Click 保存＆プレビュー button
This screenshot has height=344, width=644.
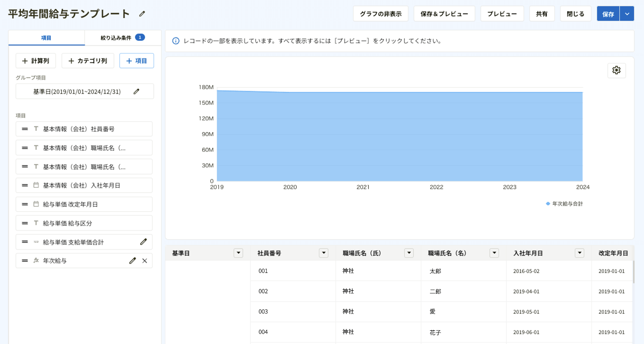click(x=444, y=14)
